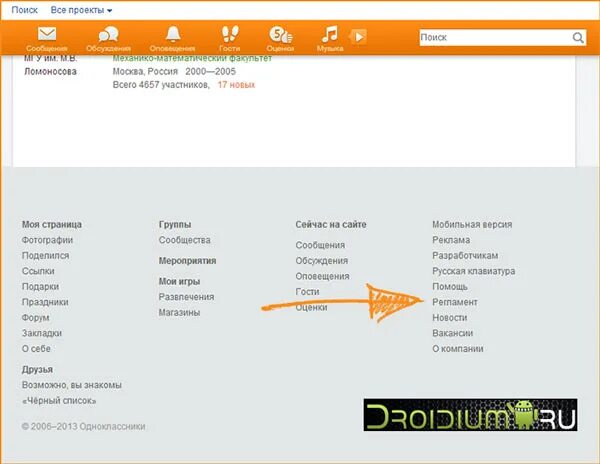Open Оценки link in footer
The width and height of the screenshot is (600, 464).
(x=311, y=307)
